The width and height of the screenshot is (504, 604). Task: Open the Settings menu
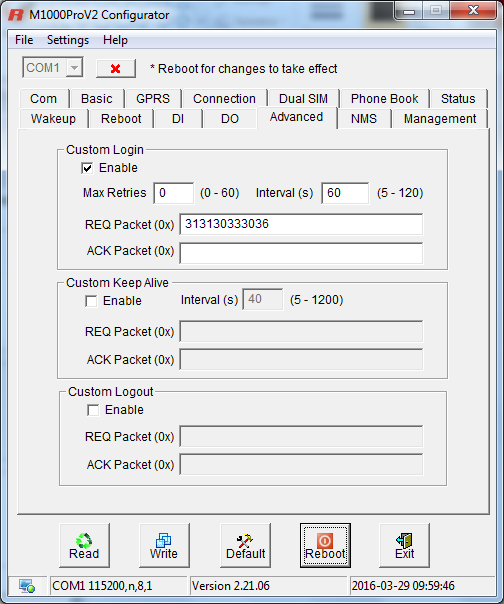click(68, 40)
